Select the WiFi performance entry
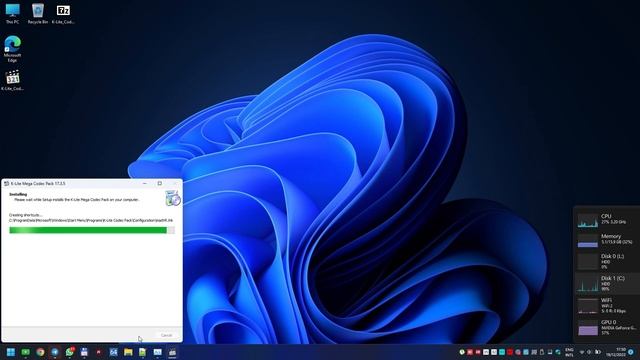 tap(607, 305)
